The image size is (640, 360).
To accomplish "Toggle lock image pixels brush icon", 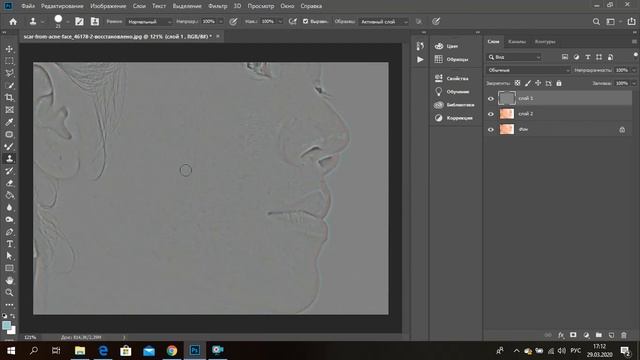I will click(x=528, y=83).
